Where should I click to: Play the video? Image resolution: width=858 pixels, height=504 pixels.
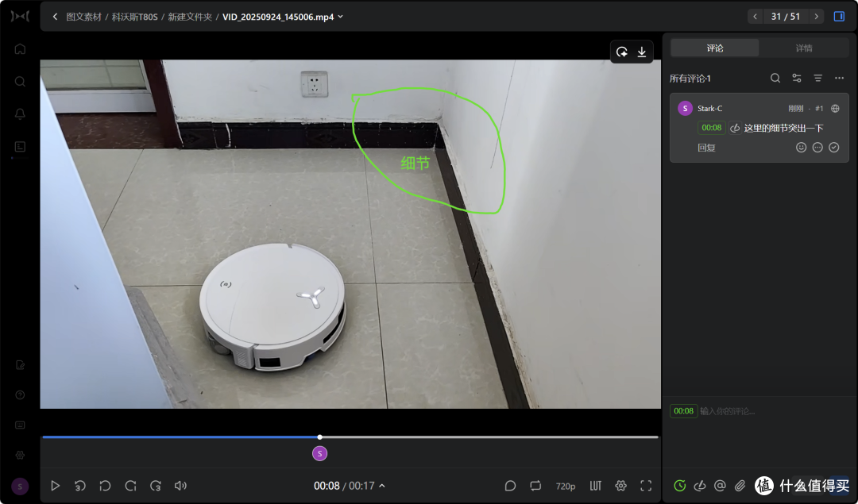point(55,486)
